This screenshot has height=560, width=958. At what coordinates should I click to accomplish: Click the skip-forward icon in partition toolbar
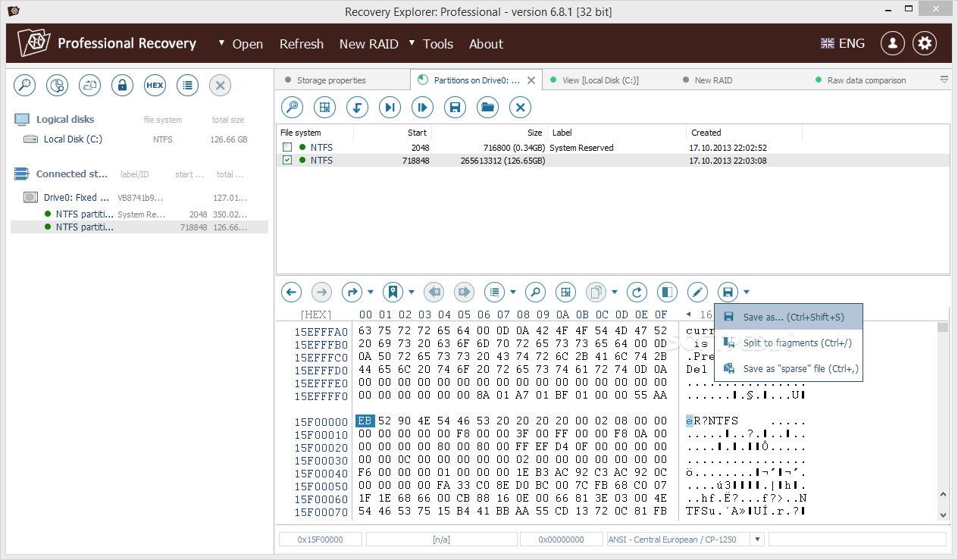click(x=390, y=108)
